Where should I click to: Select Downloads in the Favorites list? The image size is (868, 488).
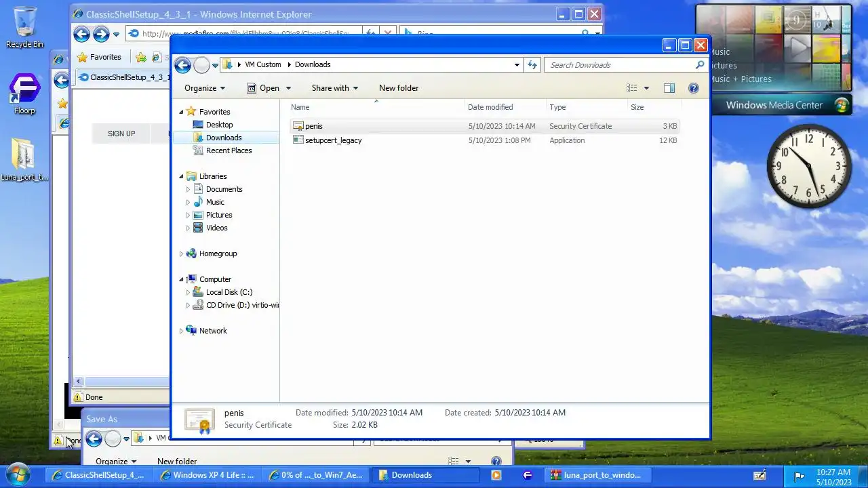224,138
